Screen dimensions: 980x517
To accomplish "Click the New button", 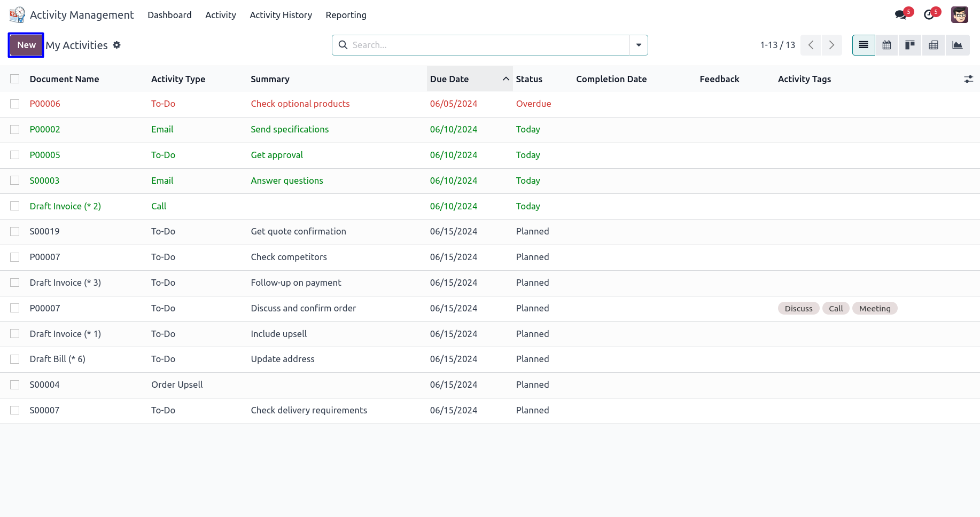I will (x=26, y=45).
